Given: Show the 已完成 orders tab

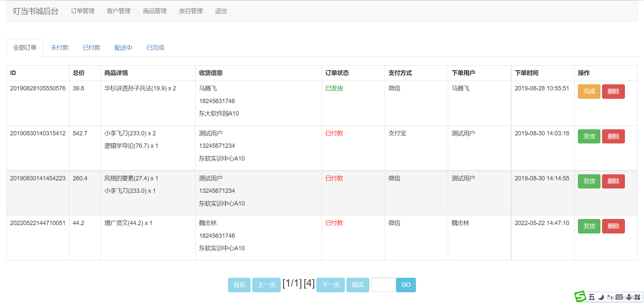Looking at the screenshot, I should coord(155,48).
